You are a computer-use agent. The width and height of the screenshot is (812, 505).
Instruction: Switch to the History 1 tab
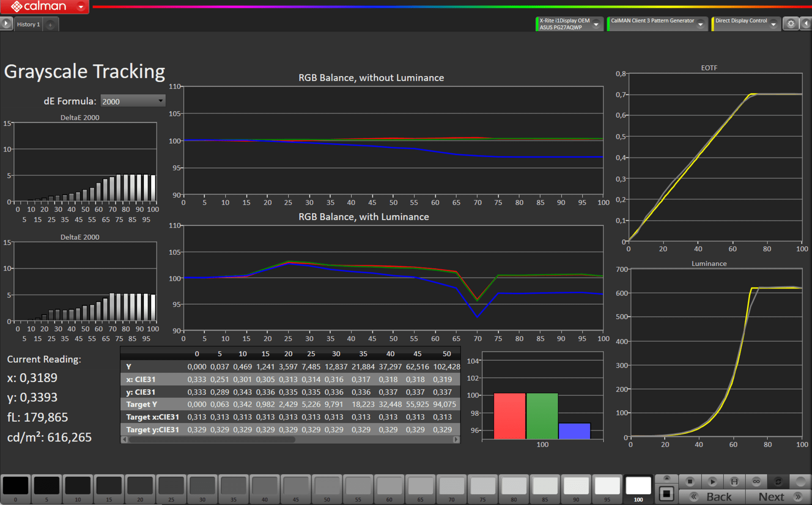[28, 25]
